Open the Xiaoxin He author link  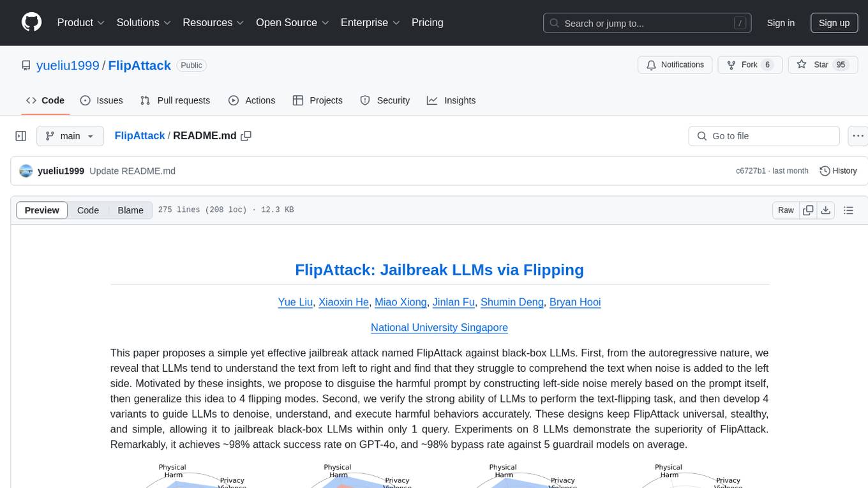pyautogui.click(x=344, y=302)
